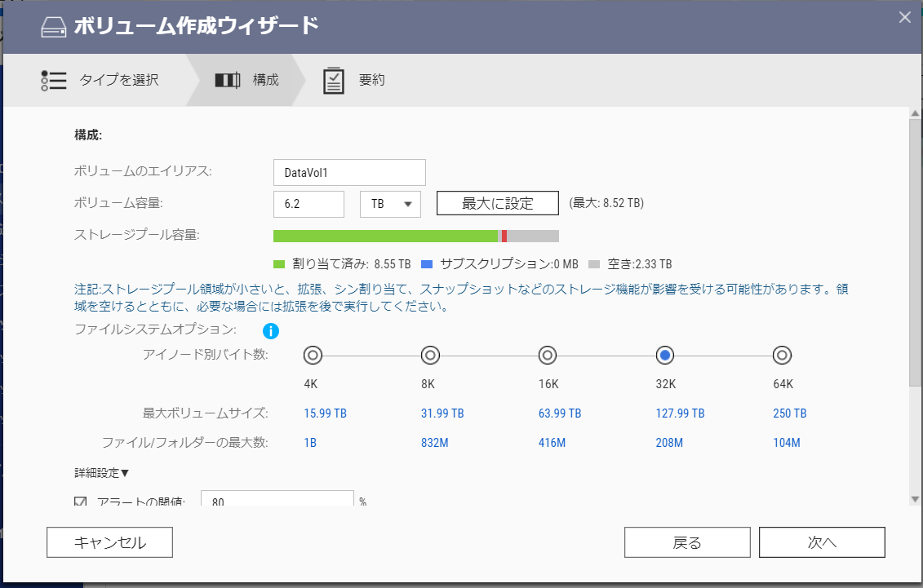923x588 pixels.
Task: Click the vertical scrollbar thumb
Action: (915, 252)
